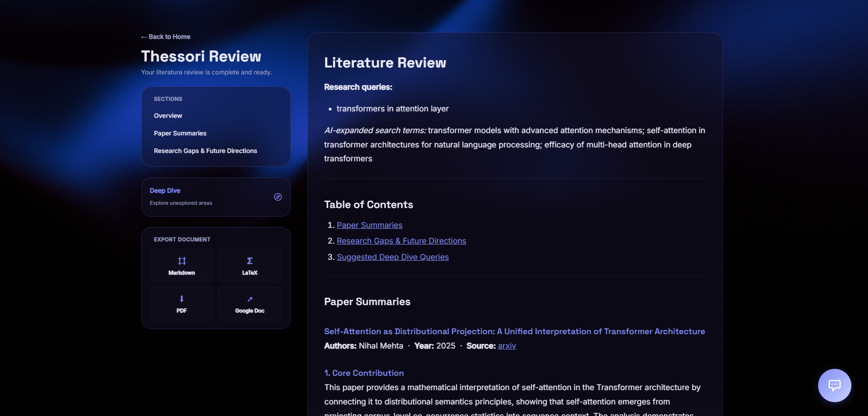Screen dimensions: 868x416
Task: Click the 'Explore unexplored areas' text
Action: [x=181, y=203]
